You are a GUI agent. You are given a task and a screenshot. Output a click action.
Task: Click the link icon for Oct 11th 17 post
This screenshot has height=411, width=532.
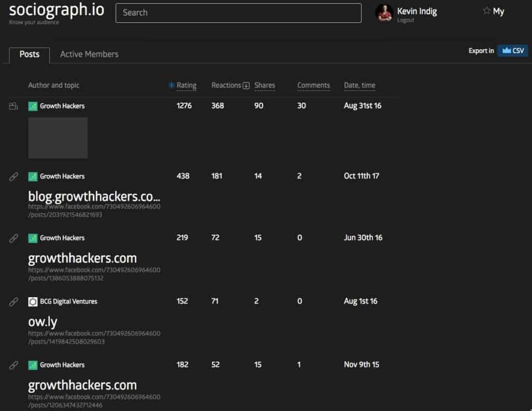pos(14,176)
